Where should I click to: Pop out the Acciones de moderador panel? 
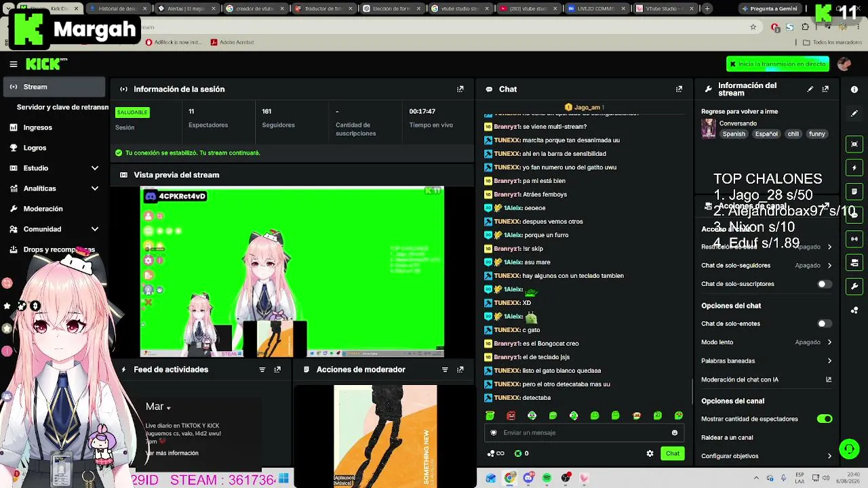(x=460, y=369)
